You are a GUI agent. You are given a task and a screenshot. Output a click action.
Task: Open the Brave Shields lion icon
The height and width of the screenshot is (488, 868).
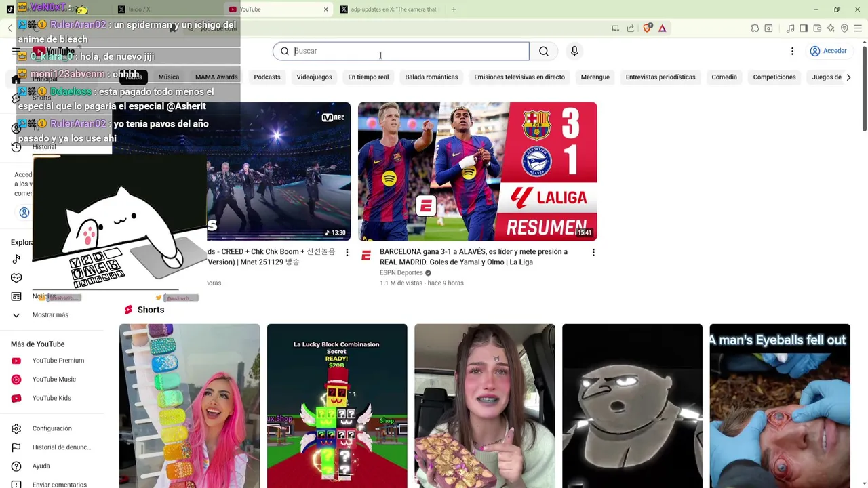(x=647, y=28)
